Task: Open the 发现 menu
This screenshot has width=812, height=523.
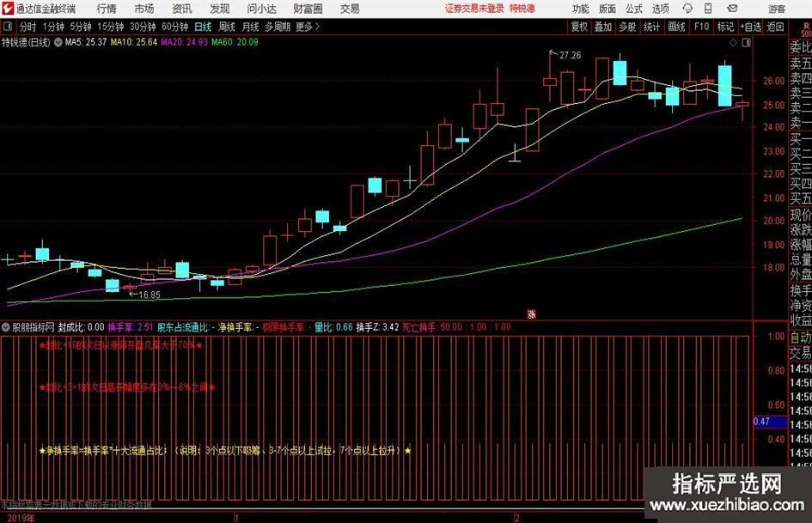Action: click(x=220, y=9)
